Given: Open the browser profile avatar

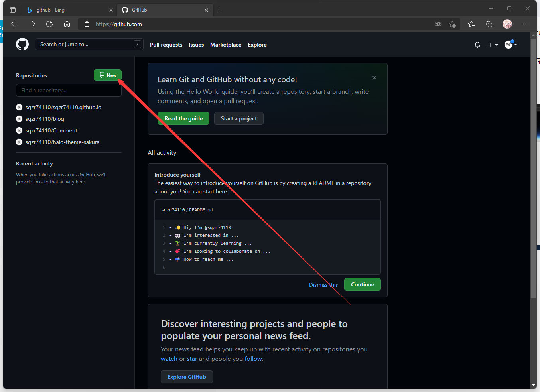Looking at the screenshot, I should (507, 24).
